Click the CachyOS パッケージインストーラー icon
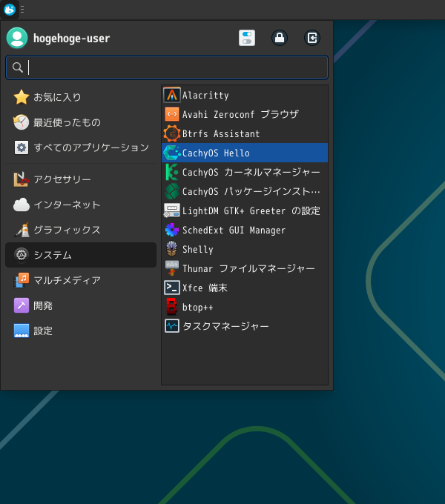The width and height of the screenshot is (445, 504). [x=172, y=191]
